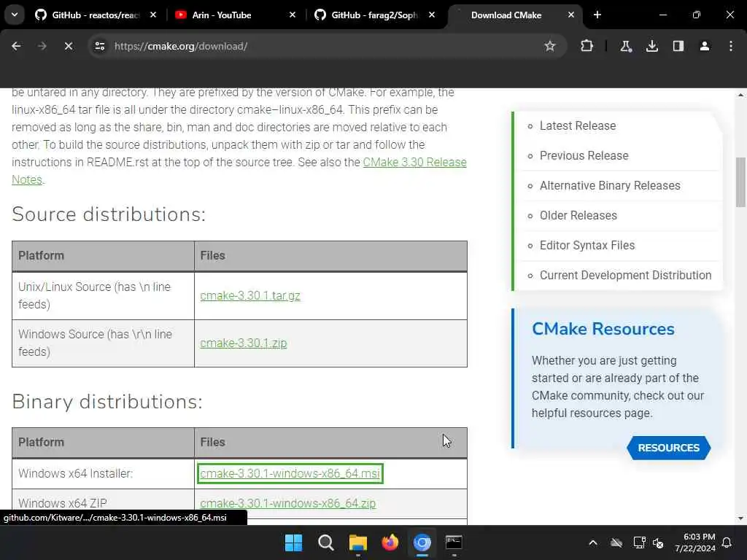Screen dimensions: 747x560
Task: Open the Extensions puzzle icon
Action: point(587,46)
